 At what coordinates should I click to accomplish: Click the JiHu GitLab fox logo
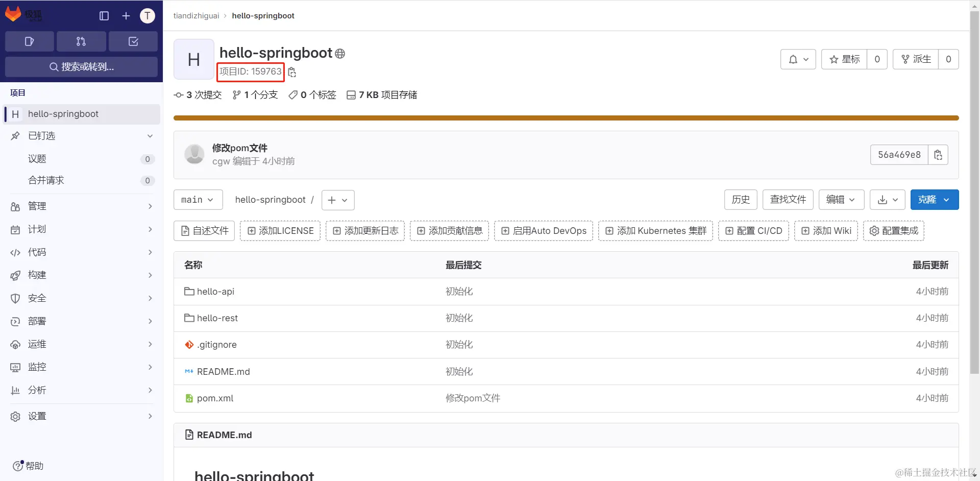point(13,14)
